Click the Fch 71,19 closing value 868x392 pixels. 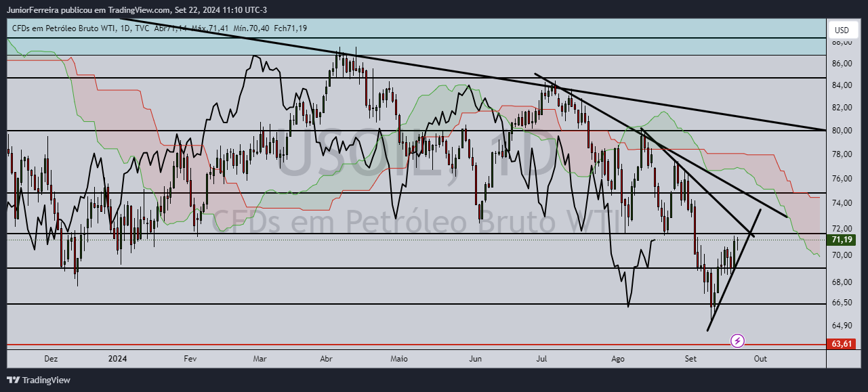tap(291, 28)
